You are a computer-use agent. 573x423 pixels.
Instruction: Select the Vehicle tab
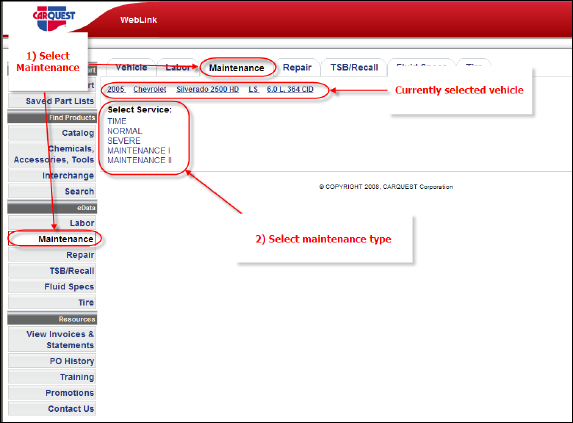[x=131, y=68]
